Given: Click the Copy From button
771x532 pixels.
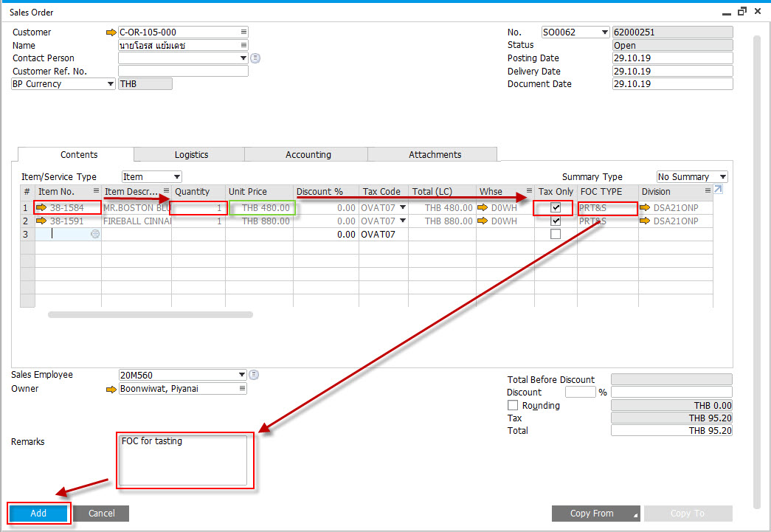Looking at the screenshot, I should point(595,514).
